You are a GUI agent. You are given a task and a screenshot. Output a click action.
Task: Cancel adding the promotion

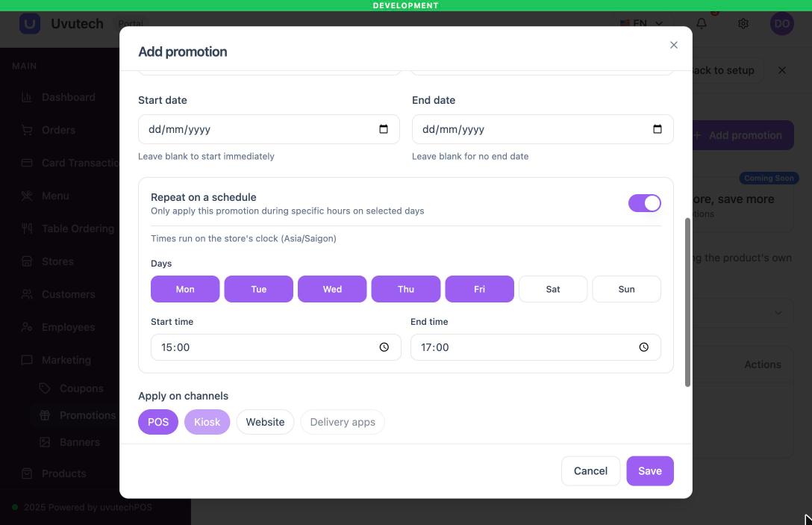590,471
